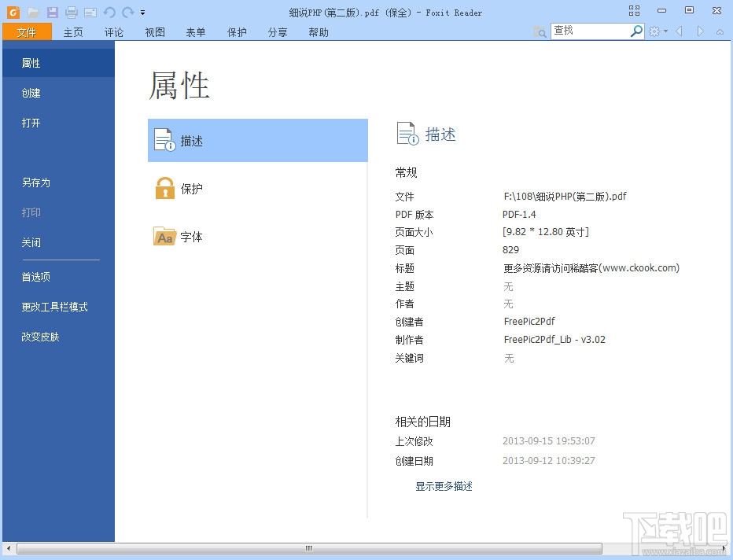The height and width of the screenshot is (560, 733).
Task: Choose 另存为 from the sidebar
Action: tap(36, 182)
